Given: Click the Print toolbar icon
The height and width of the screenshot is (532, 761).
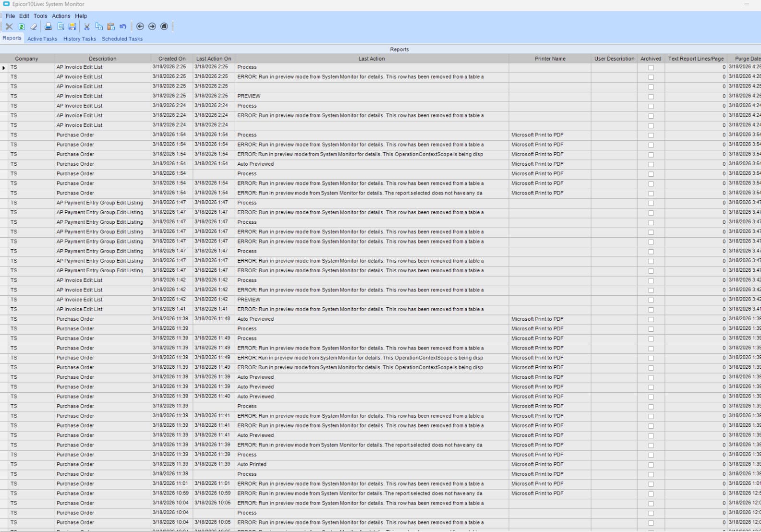Looking at the screenshot, I should 48,26.
